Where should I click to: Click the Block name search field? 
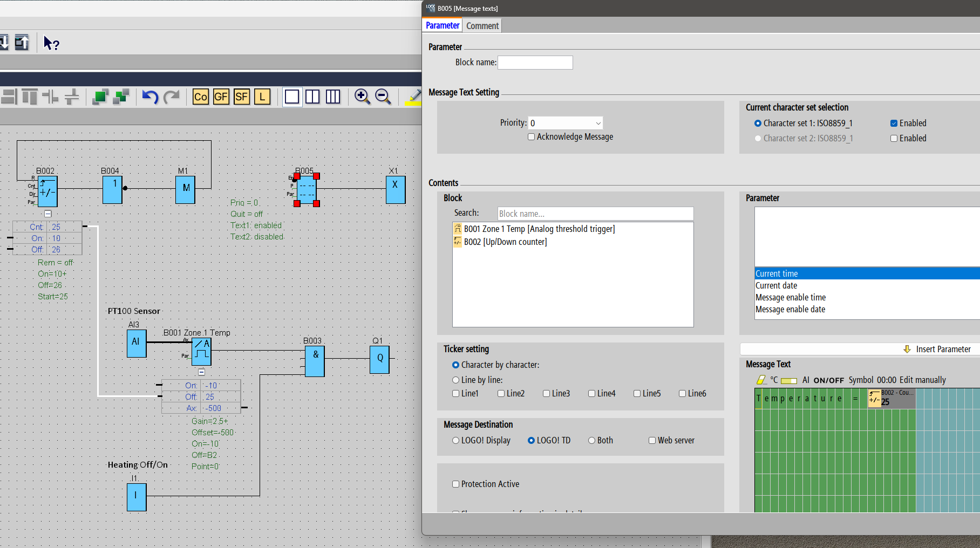pos(595,214)
